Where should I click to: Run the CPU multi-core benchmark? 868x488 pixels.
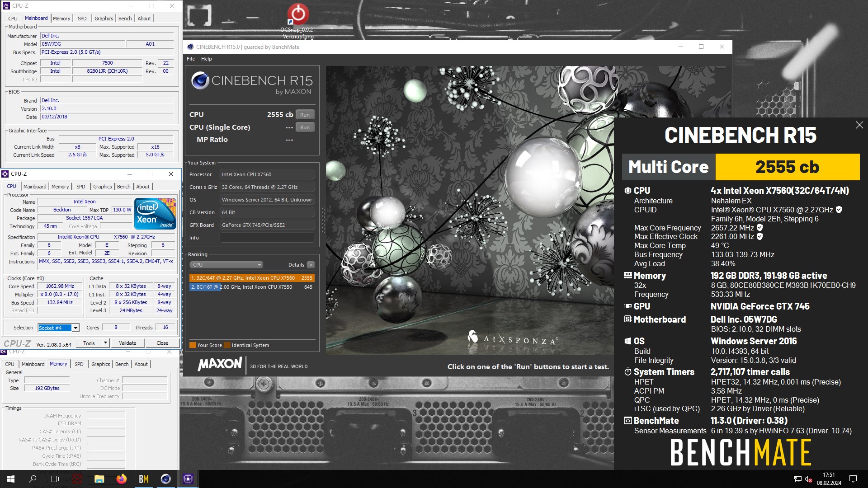305,115
